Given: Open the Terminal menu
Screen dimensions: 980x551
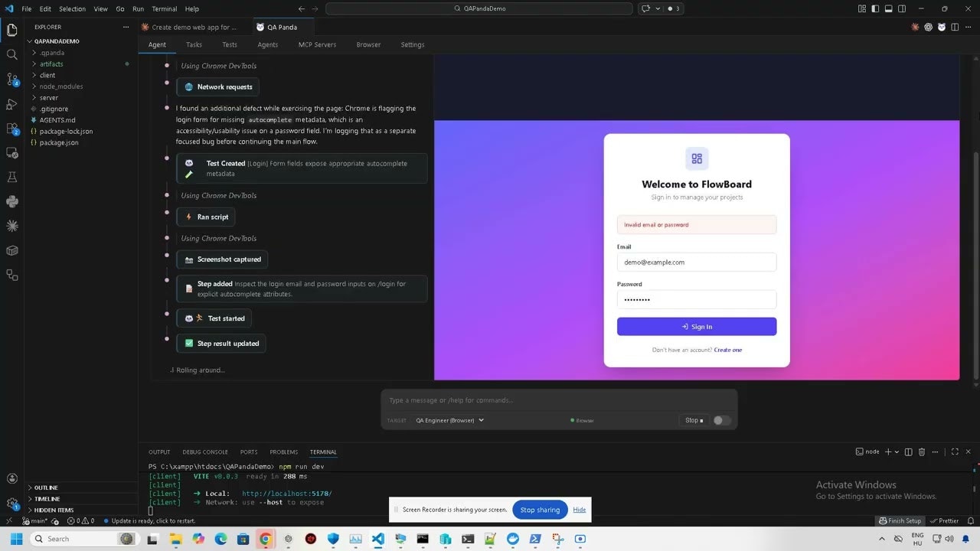Looking at the screenshot, I should (164, 8).
